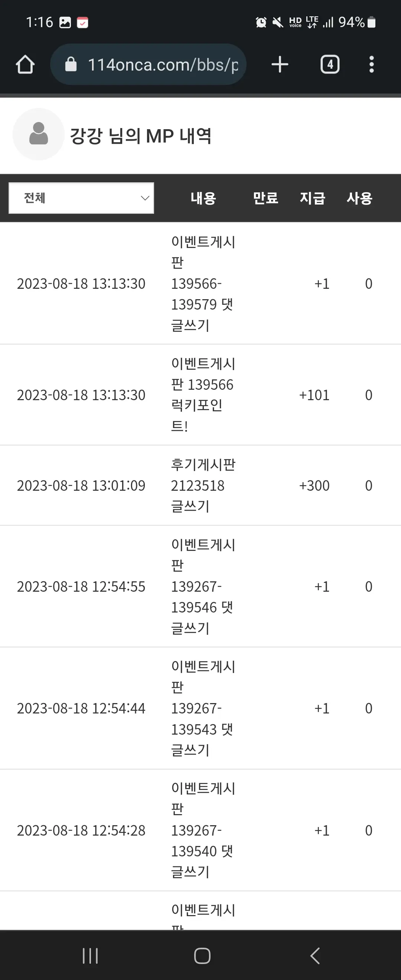Image resolution: width=401 pixels, height=980 pixels.
Task: Tap the 지급 column header
Action: pyautogui.click(x=312, y=198)
